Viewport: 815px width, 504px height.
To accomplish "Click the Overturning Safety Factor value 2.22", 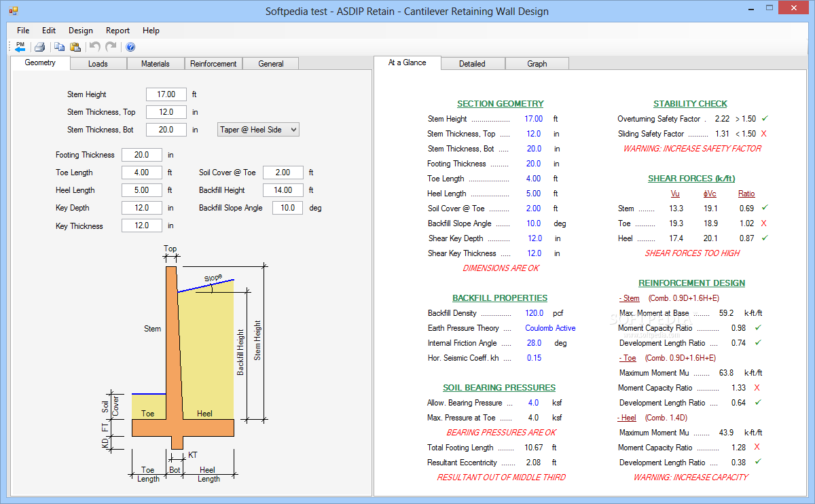I will (723, 119).
